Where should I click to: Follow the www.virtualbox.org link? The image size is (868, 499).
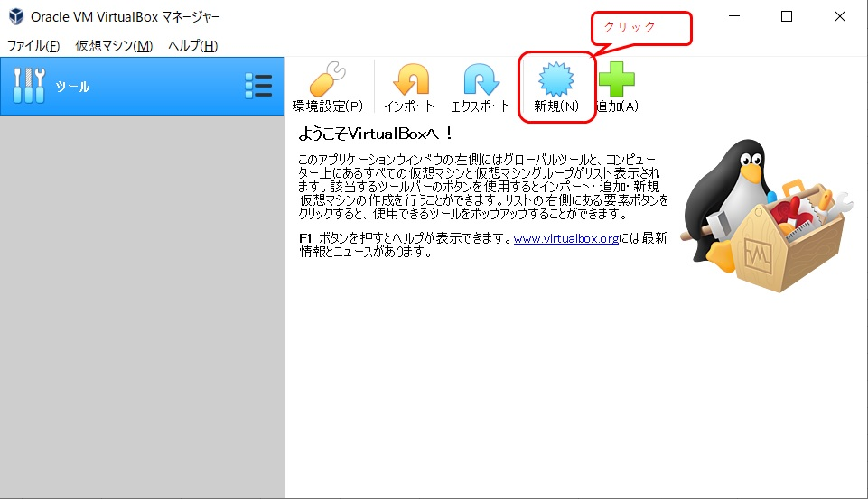[565, 238]
